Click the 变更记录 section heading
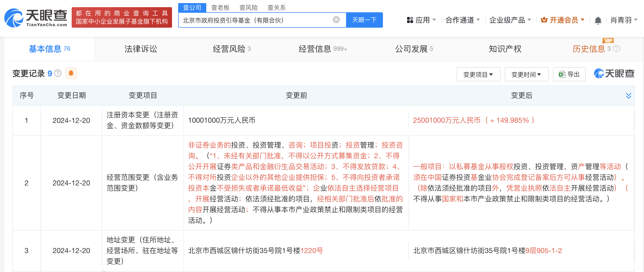The image size is (644, 272). 29,74
